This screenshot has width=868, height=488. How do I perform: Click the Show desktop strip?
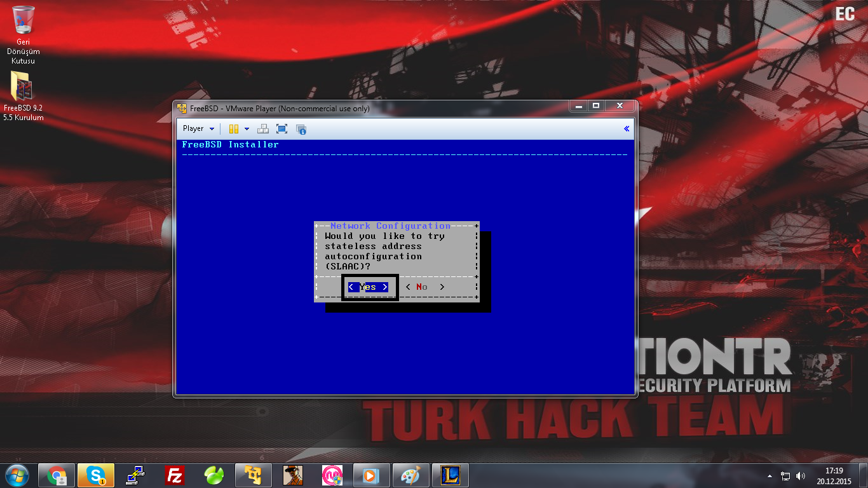[x=864, y=475]
